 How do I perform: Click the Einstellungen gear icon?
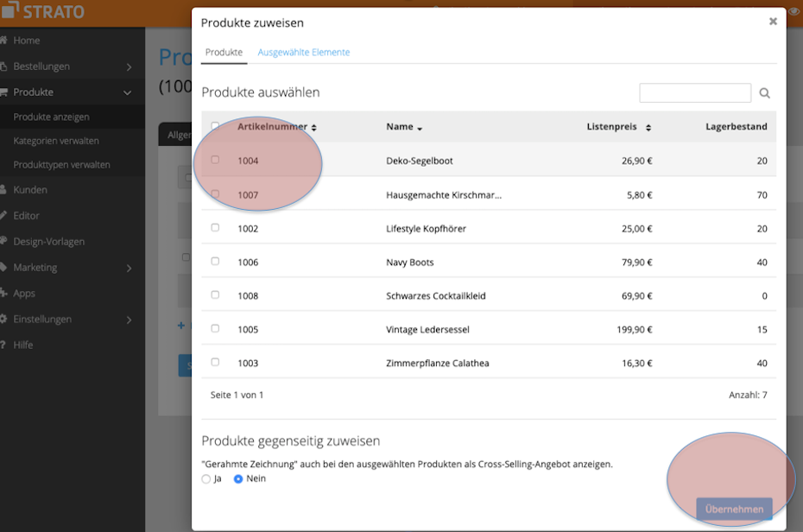[3, 319]
